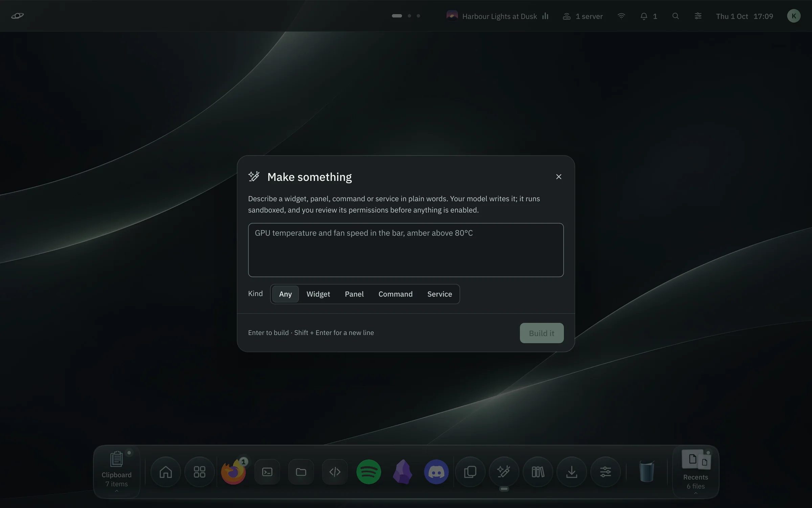Viewport: 812px width, 508px height.
Task: Open Discord from the dock
Action: [436, 472]
